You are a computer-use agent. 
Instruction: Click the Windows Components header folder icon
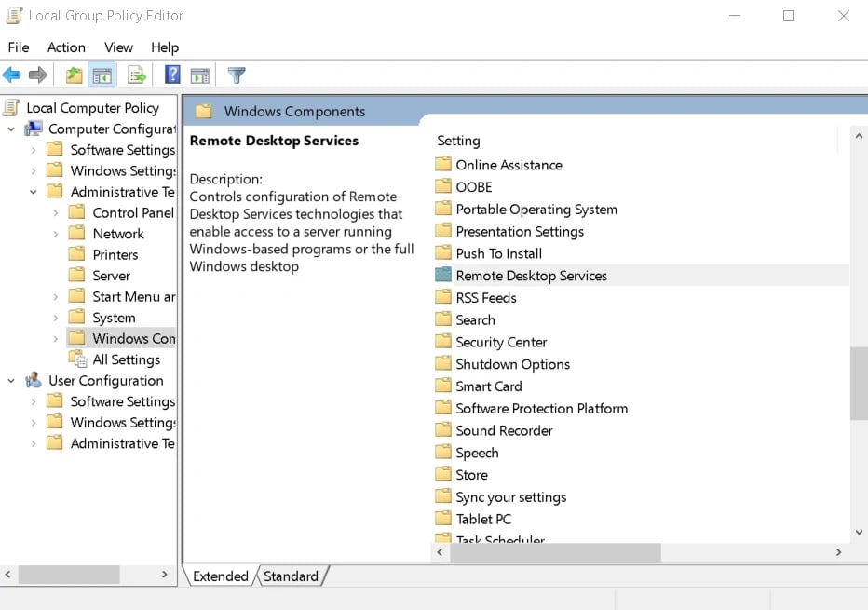[x=204, y=111]
